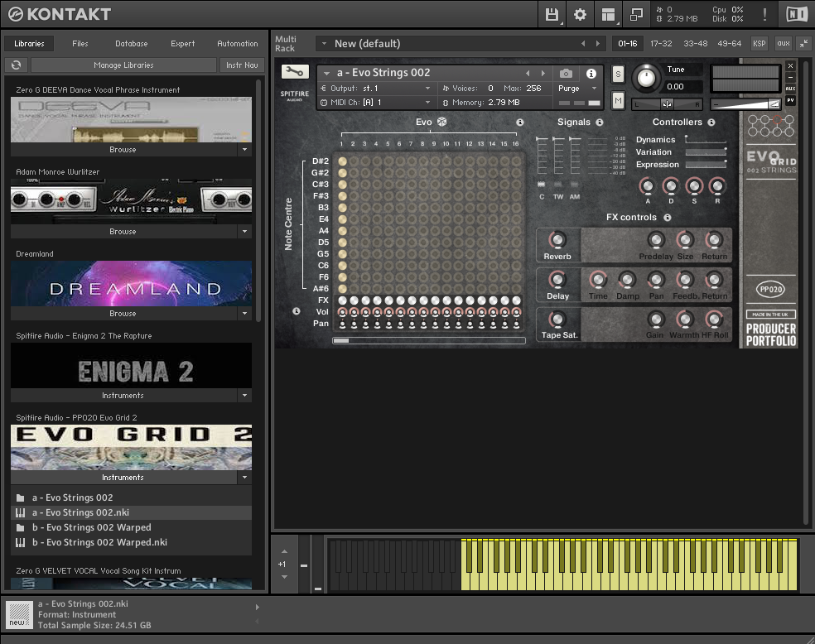The image size is (815, 644).
Task: Open the Output st.1 dropdown
Action: tap(376, 89)
